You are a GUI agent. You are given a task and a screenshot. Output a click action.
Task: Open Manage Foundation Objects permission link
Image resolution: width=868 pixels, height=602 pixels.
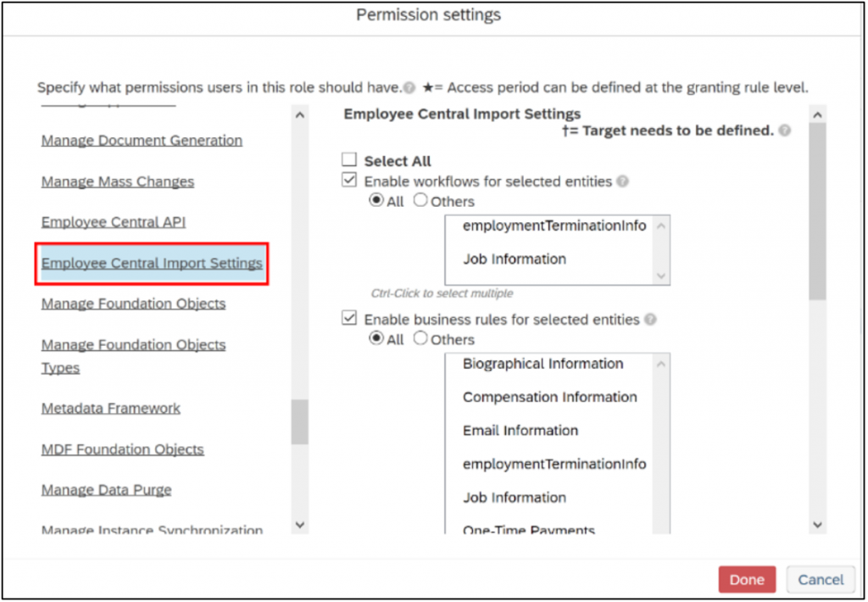(x=133, y=304)
